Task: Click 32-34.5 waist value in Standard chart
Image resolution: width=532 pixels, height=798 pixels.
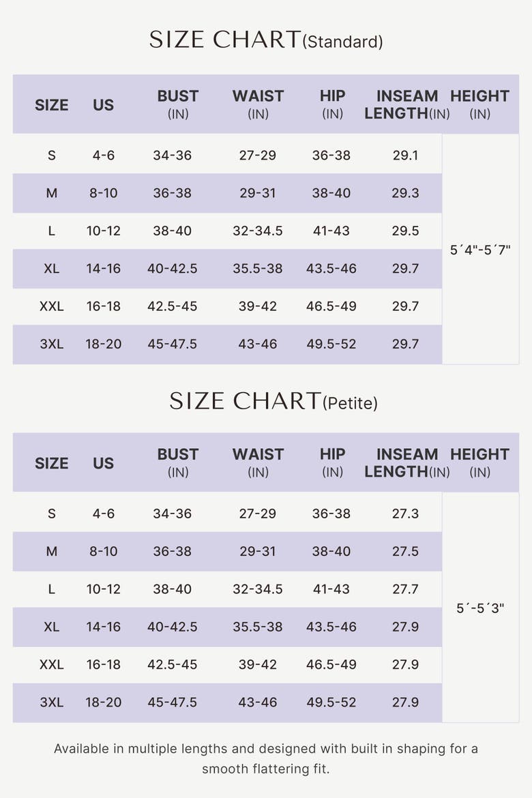Action: pos(258,231)
